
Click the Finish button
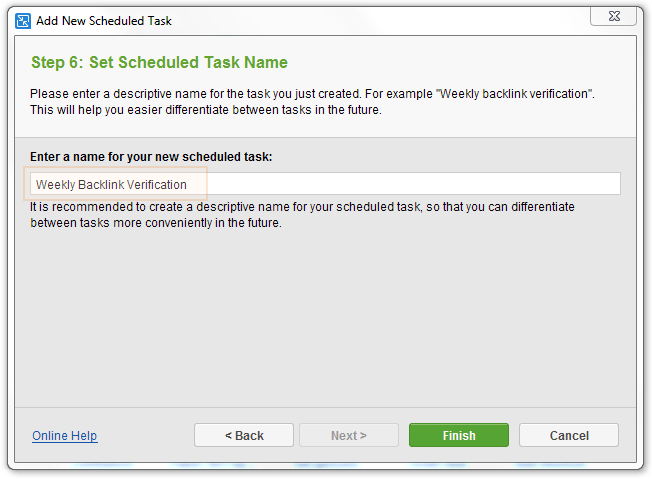pos(459,435)
